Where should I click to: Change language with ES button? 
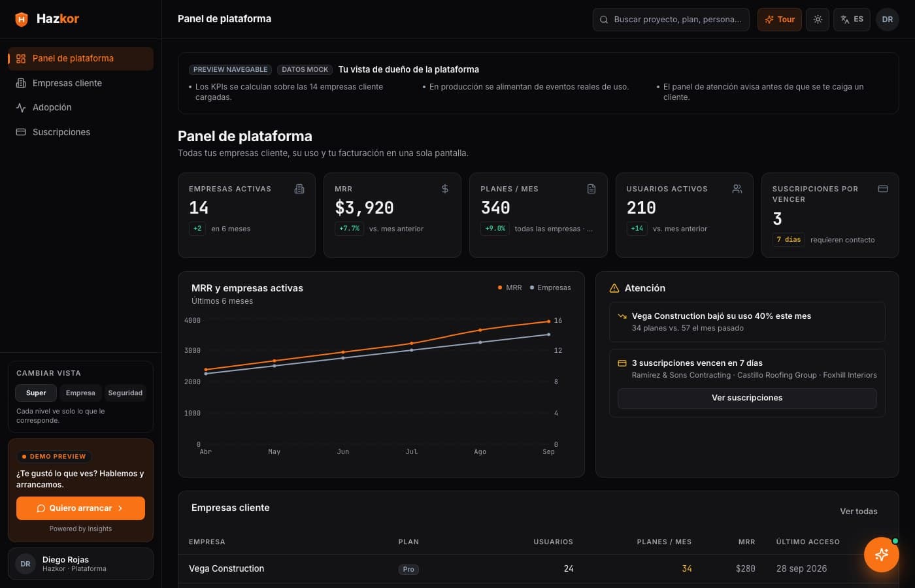coord(852,20)
